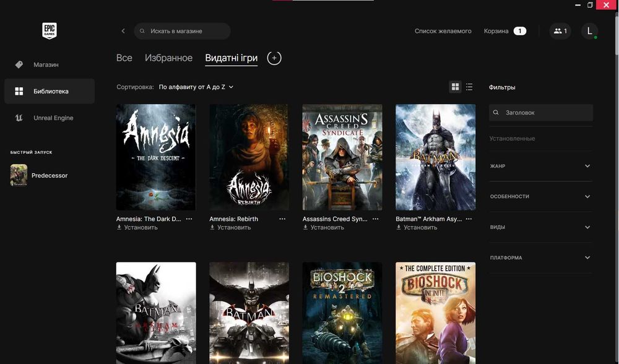The height and width of the screenshot is (364, 619).
Task: Click the Store tag icon in sidebar
Action: [19, 64]
